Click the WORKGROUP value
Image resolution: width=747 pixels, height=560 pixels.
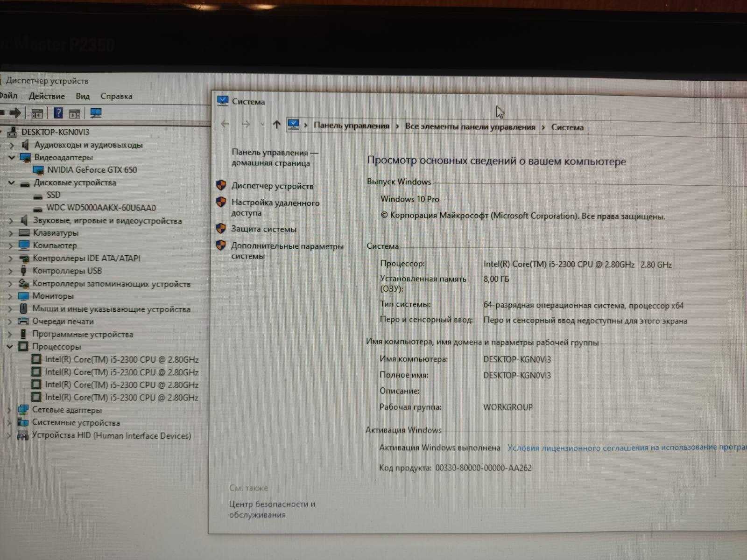(508, 407)
